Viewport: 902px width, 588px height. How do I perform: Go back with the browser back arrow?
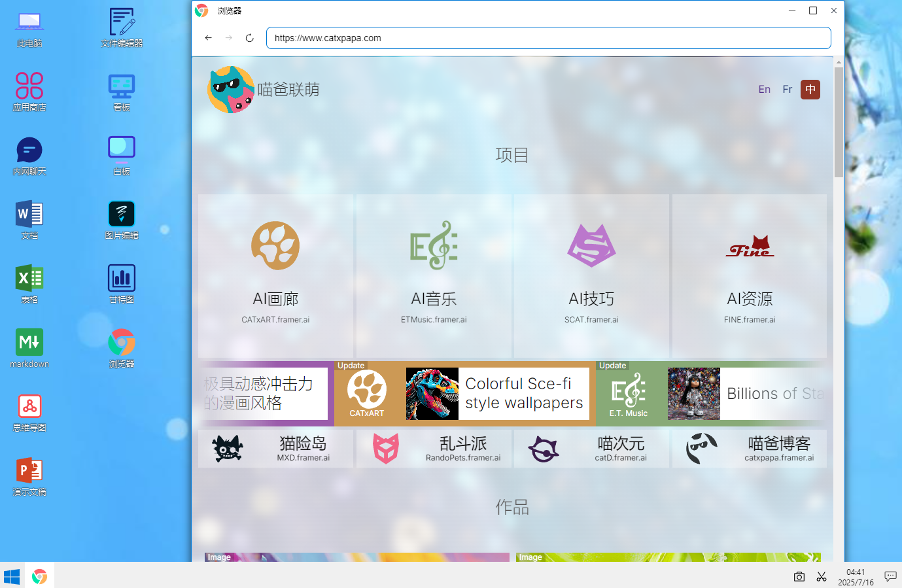point(208,38)
